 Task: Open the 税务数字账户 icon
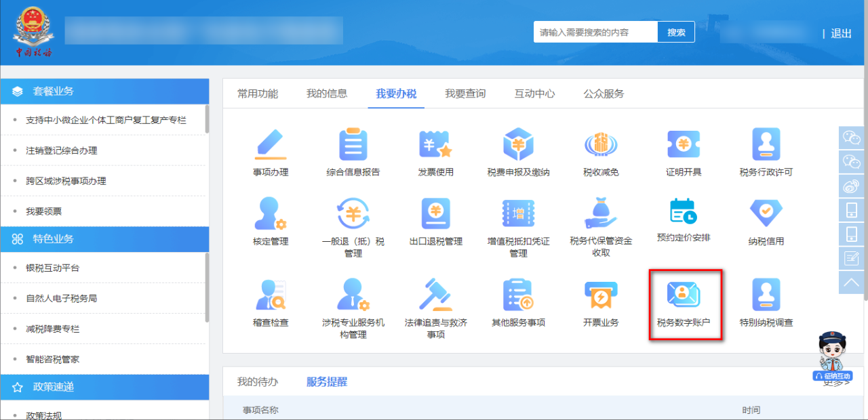(x=684, y=296)
